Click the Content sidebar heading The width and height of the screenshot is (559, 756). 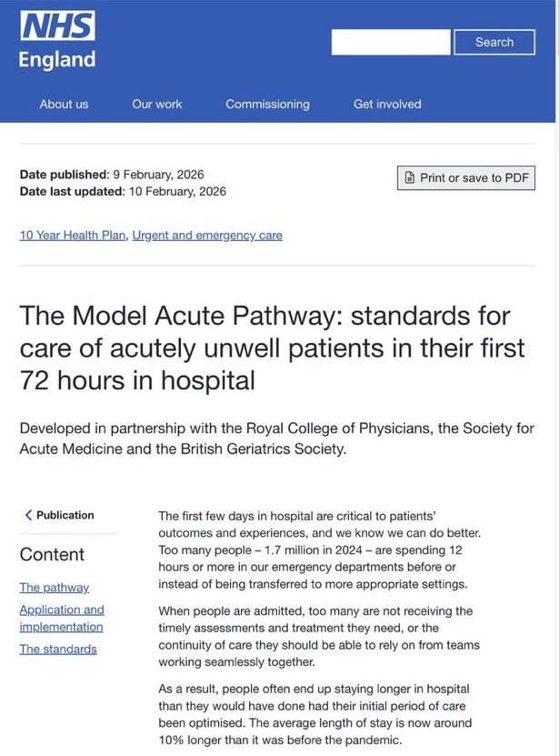[52, 554]
